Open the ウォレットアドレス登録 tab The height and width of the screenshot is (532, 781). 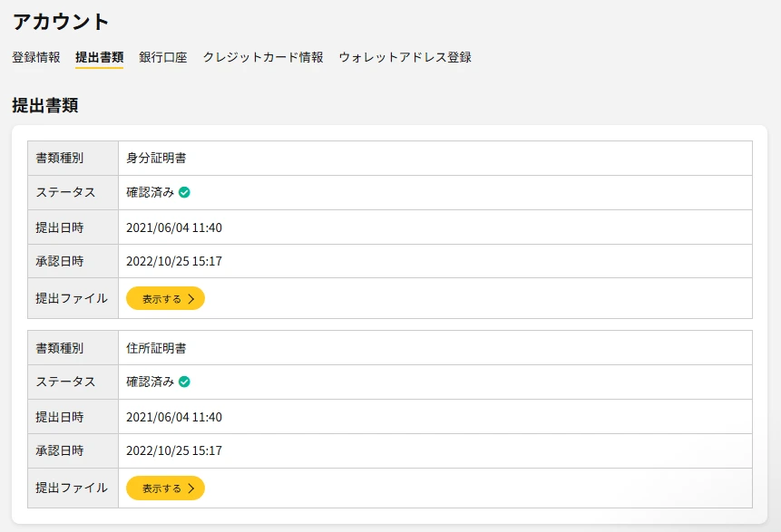tap(405, 57)
